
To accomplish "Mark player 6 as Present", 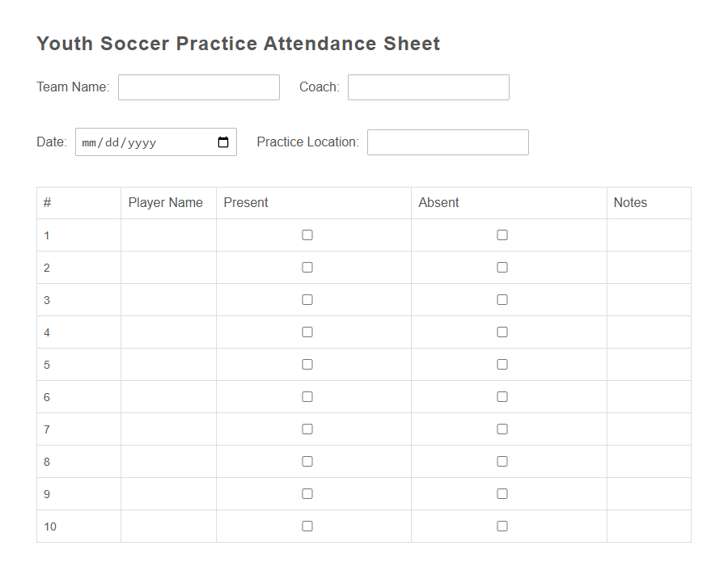I will coord(307,396).
